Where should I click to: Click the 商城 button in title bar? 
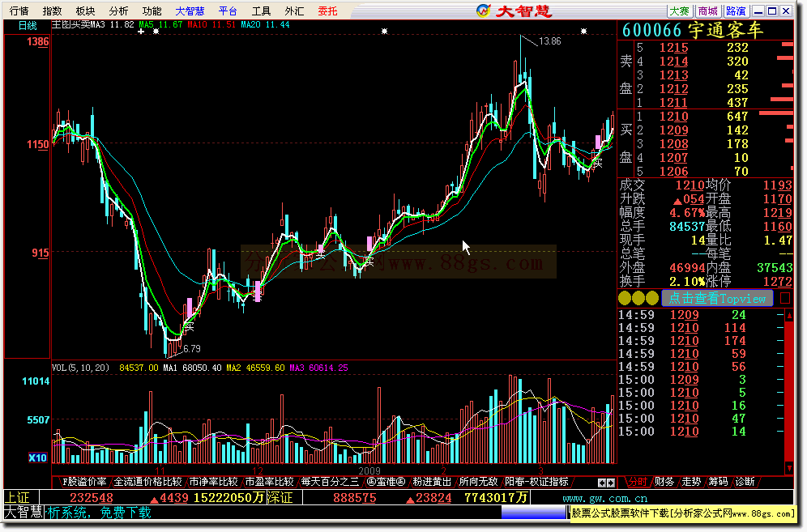707,11
